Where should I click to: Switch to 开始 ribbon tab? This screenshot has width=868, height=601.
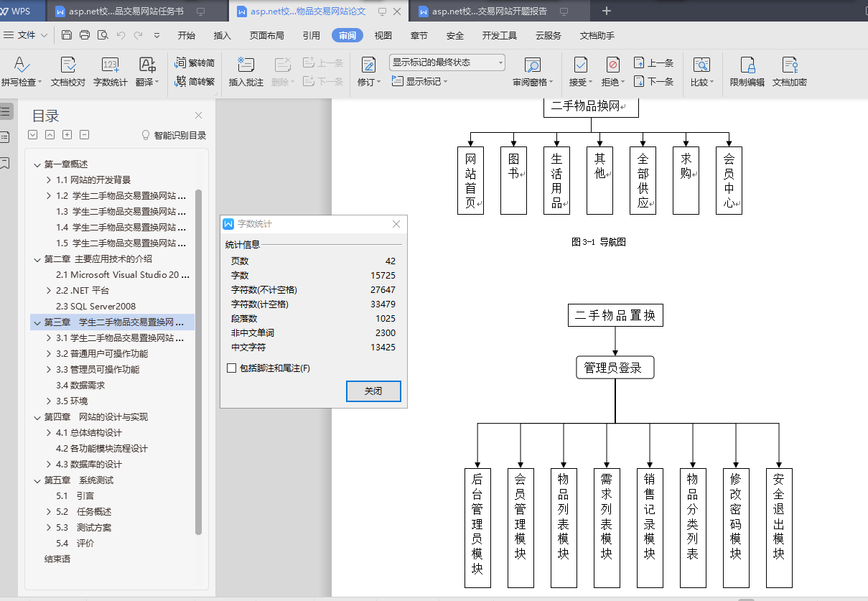coord(187,35)
